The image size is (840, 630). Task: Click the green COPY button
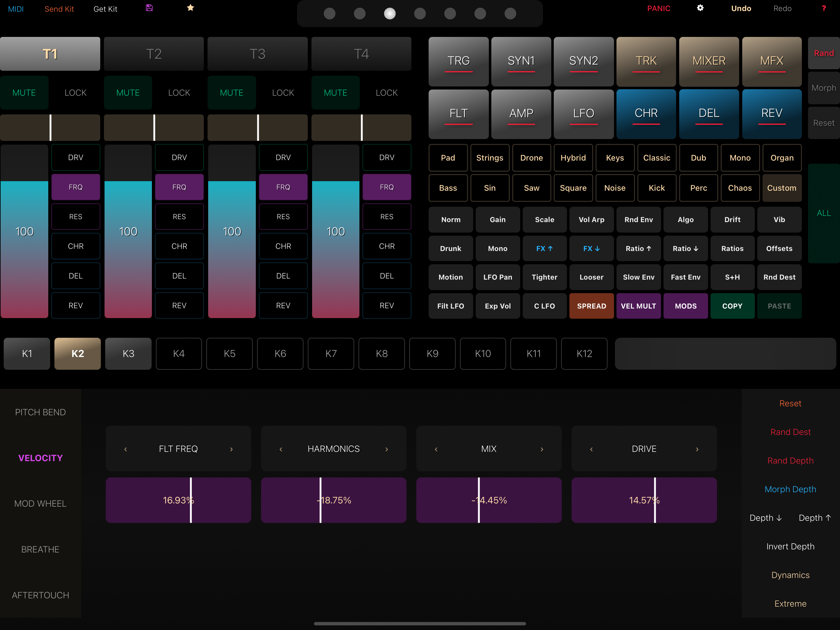732,306
